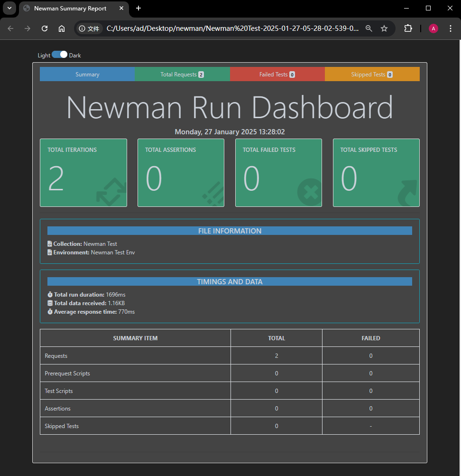The width and height of the screenshot is (461, 476).
Task: Go forward to next page
Action: [28, 28]
